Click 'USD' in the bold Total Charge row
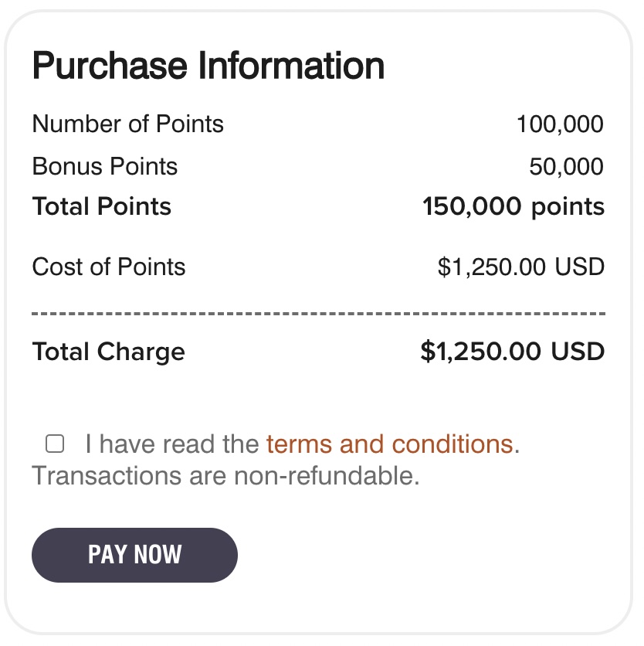 (x=577, y=352)
